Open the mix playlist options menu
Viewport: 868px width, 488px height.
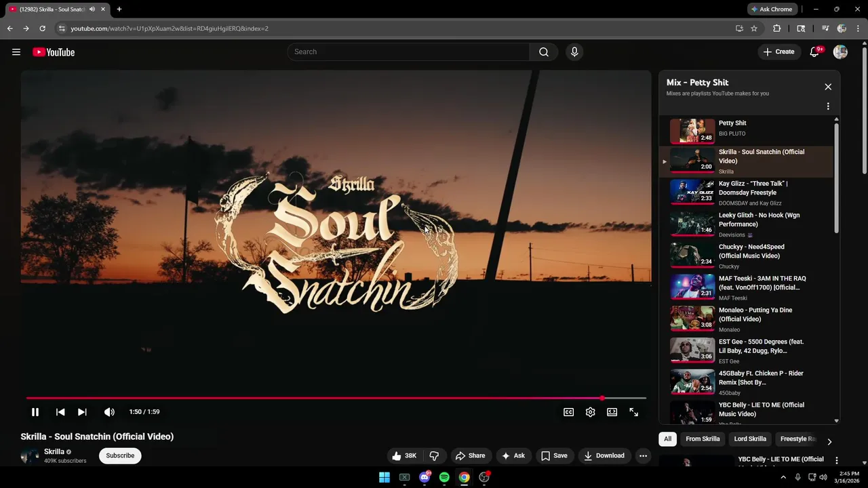(x=828, y=106)
